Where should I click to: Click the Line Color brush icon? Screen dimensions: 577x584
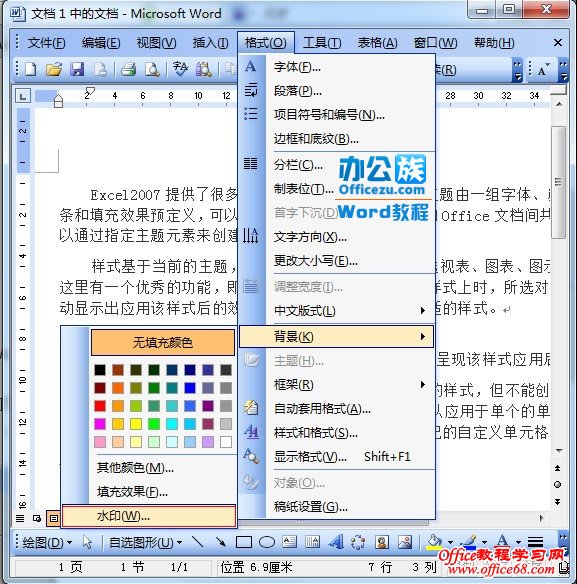tap(469, 542)
